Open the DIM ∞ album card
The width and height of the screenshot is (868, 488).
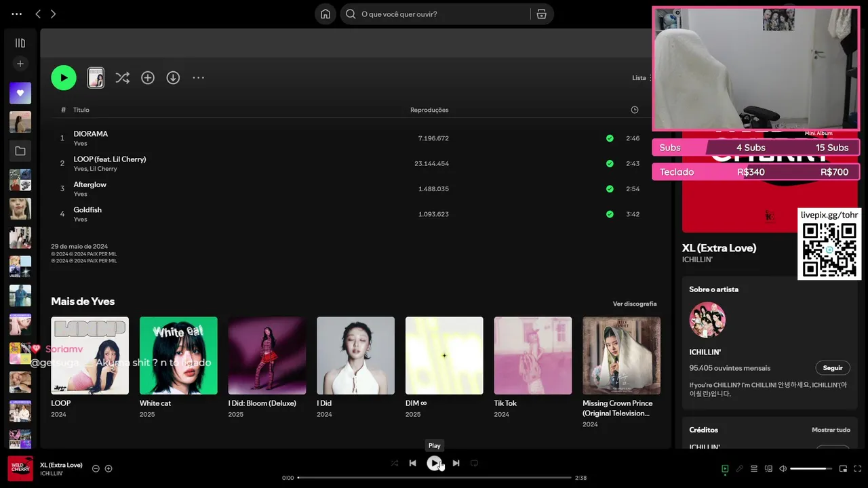tap(444, 369)
